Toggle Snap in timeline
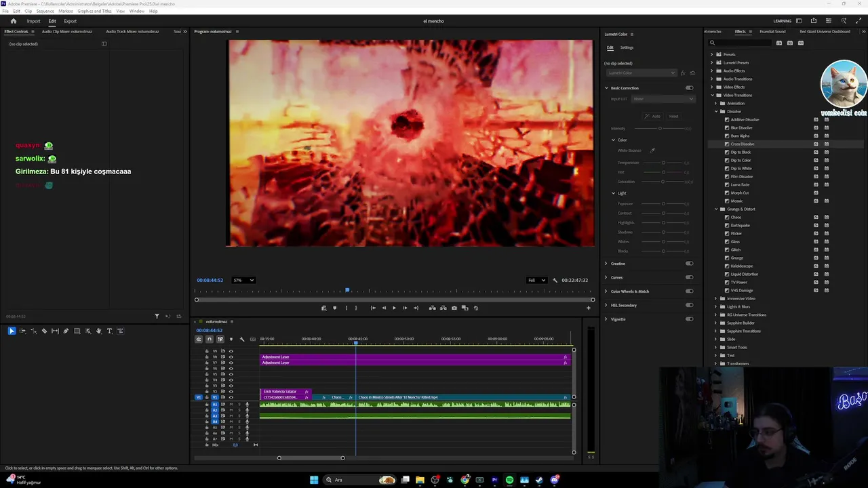 210,339
